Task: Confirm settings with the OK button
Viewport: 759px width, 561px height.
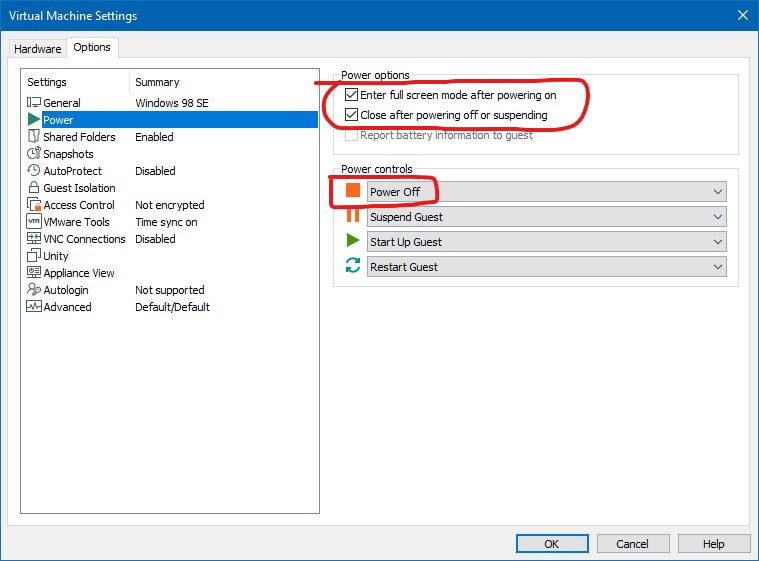Action: [x=552, y=544]
